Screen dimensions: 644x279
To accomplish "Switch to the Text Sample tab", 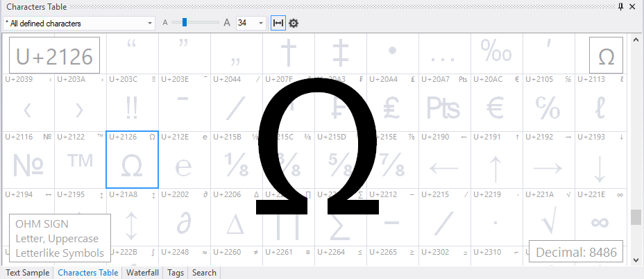I will point(27,273).
